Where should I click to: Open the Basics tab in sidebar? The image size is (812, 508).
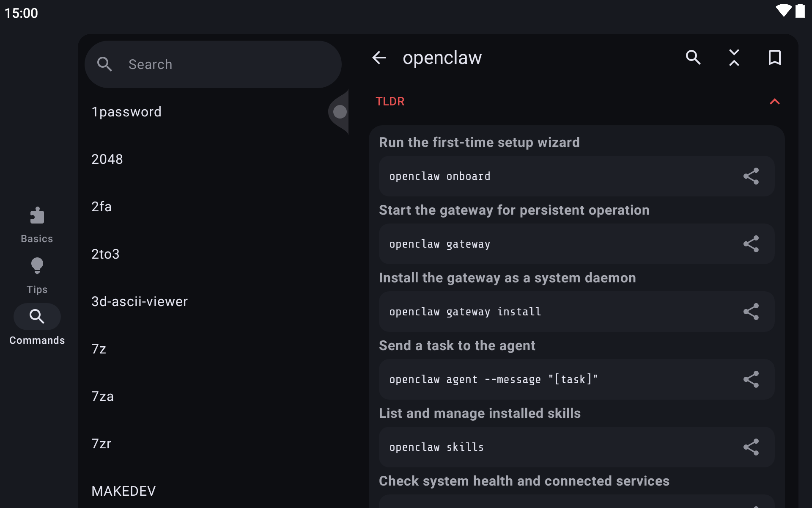(37, 225)
